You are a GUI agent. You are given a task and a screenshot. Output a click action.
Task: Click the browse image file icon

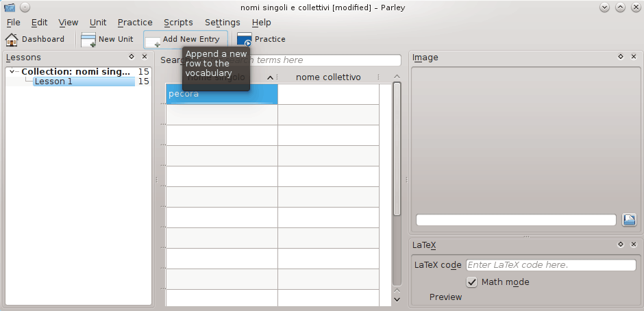click(x=630, y=220)
